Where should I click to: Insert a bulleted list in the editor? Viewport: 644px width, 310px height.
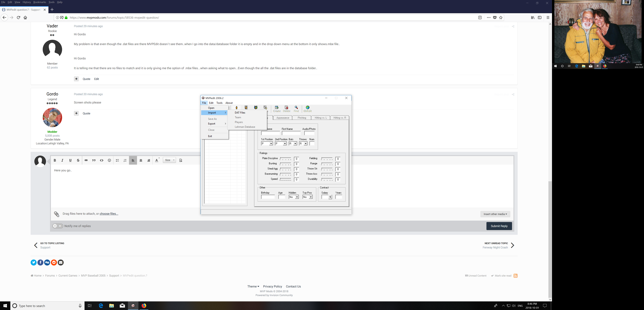117,160
